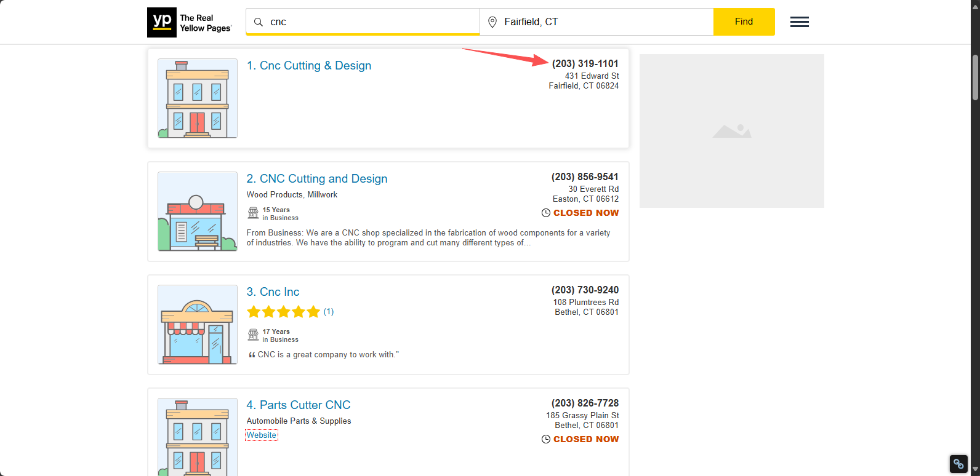Click the link icon in bottom corner
This screenshot has height=476, width=980.
[959, 464]
